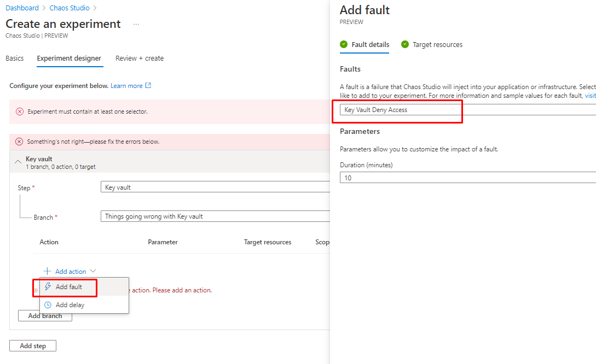Screen dimensions: 596x364
Task: Open the Review + create tab
Action: point(140,58)
